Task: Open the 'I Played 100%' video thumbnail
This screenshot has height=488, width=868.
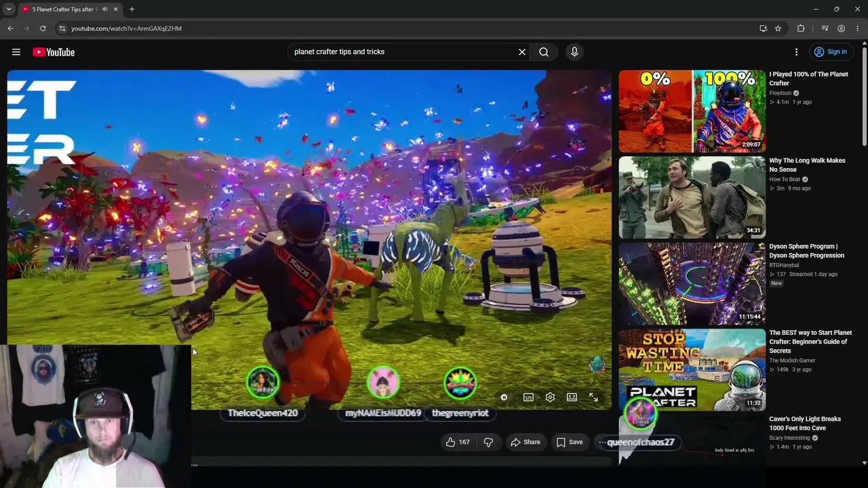Action: (692, 111)
